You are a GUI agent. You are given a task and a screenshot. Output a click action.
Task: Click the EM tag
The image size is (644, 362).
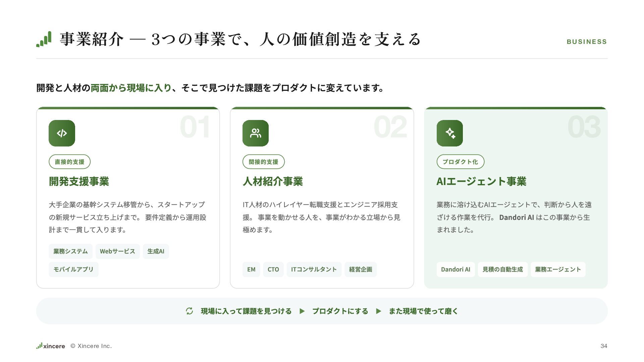pos(251,269)
